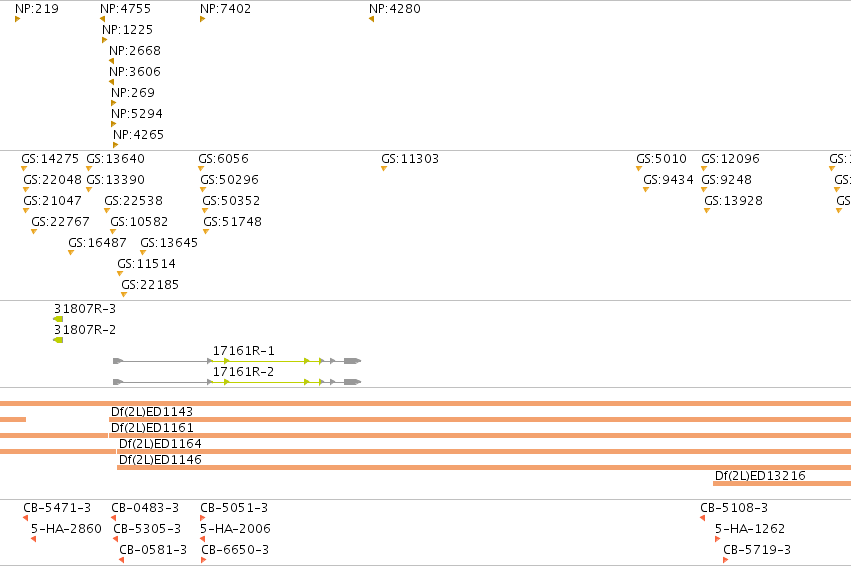Select GS:22538 insertion label
The width and height of the screenshot is (851, 566).
[x=134, y=201]
